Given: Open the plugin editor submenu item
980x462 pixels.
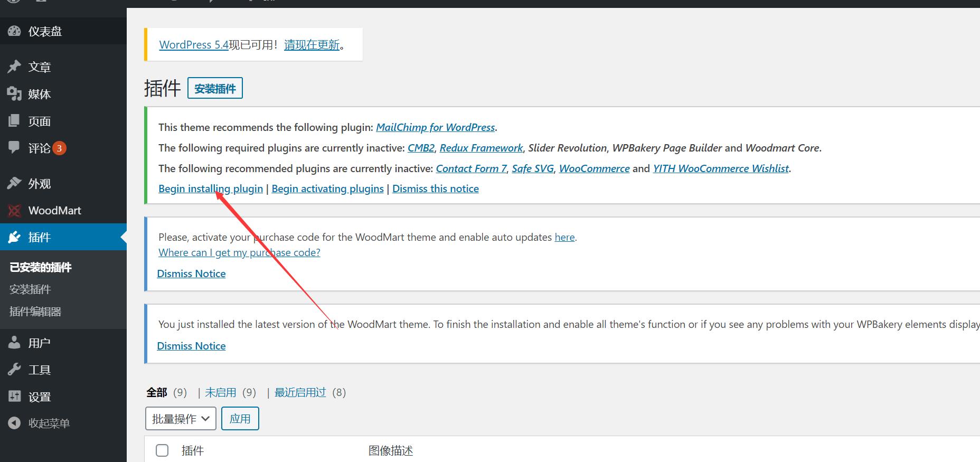Looking at the screenshot, I should tap(35, 312).
